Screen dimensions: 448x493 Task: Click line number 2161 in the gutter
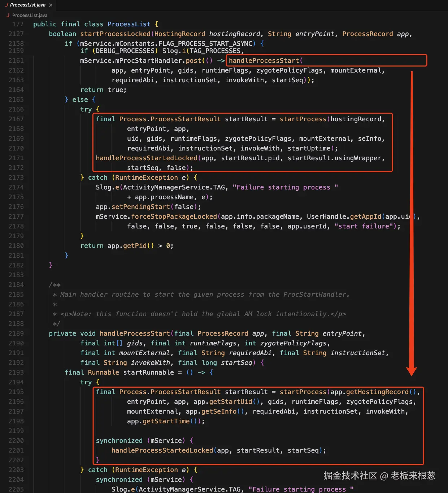(16, 61)
